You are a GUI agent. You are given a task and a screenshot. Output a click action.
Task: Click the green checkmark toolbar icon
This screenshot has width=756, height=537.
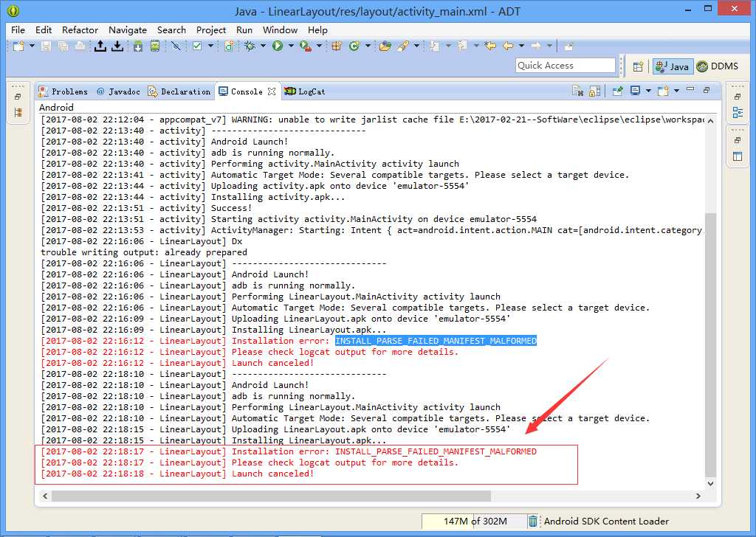pos(196,46)
